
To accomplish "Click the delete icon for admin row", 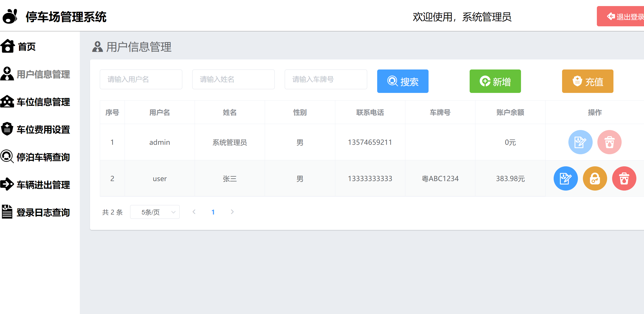I will 609,142.
